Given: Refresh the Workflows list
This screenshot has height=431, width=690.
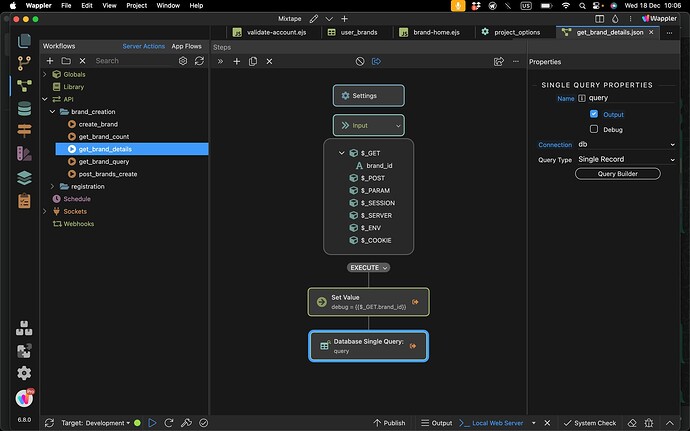Looking at the screenshot, I should [x=199, y=61].
